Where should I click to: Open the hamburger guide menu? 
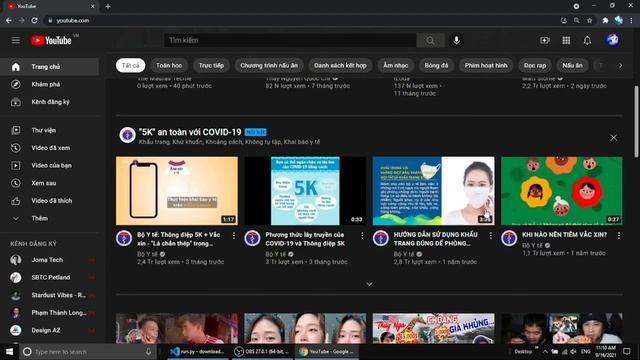click(x=16, y=40)
